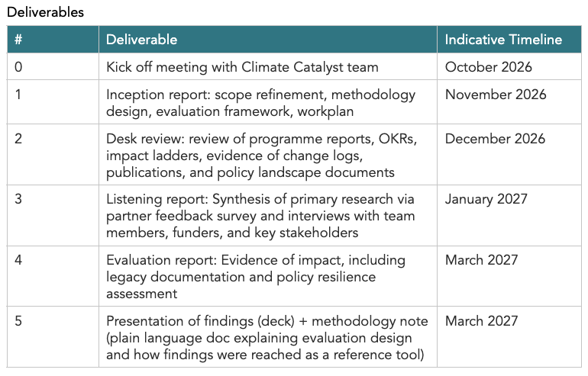Click the October 2026 timeline cell
Image resolution: width=588 pixels, height=376 pixels.
coord(509,66)
